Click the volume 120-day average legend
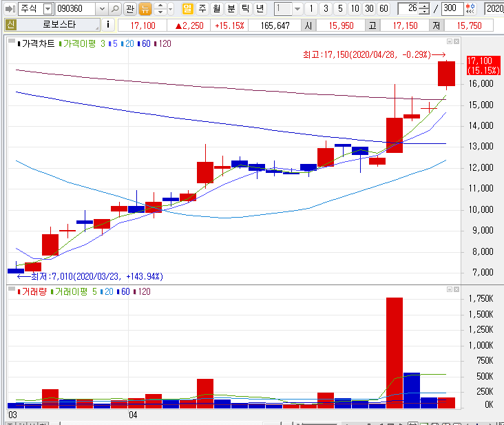The width and height of the screenshot is (504, 425). [142, 291]
